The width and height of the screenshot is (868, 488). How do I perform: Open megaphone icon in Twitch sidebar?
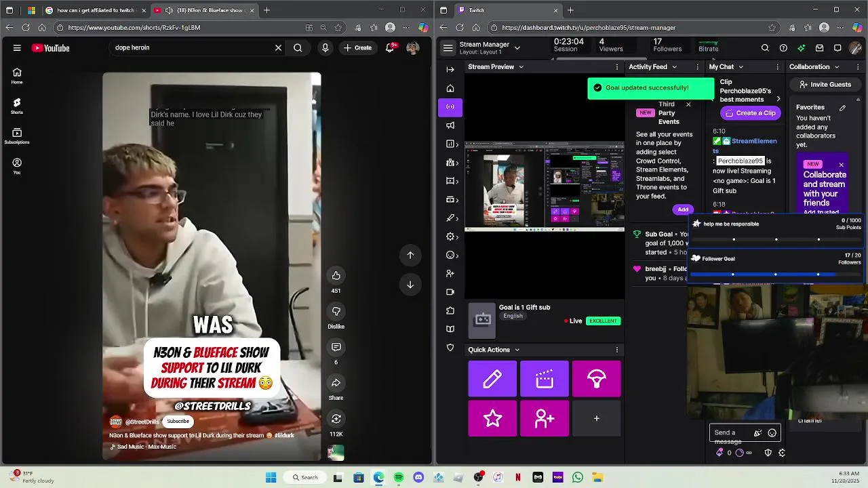coord(450,125)
